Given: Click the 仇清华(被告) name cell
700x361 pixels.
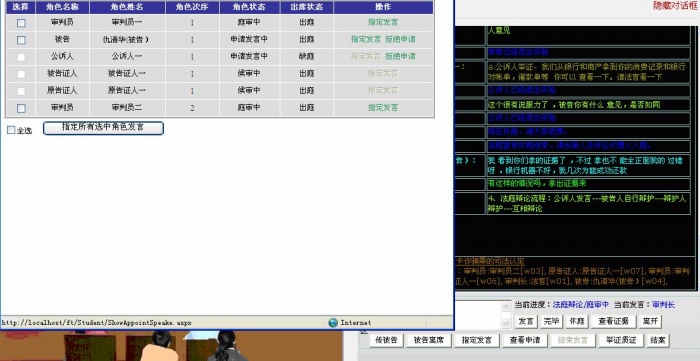Looking at the screenshot, I should 127,40.
